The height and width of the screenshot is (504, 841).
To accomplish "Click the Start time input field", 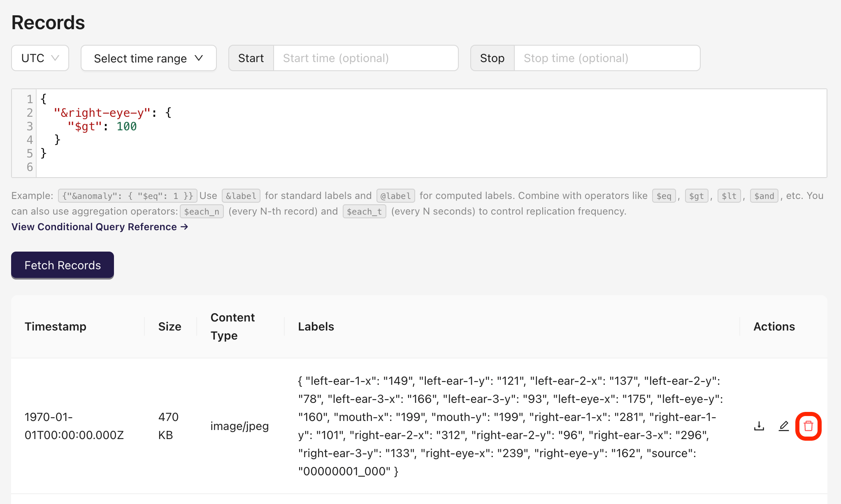I will point(366,58).
